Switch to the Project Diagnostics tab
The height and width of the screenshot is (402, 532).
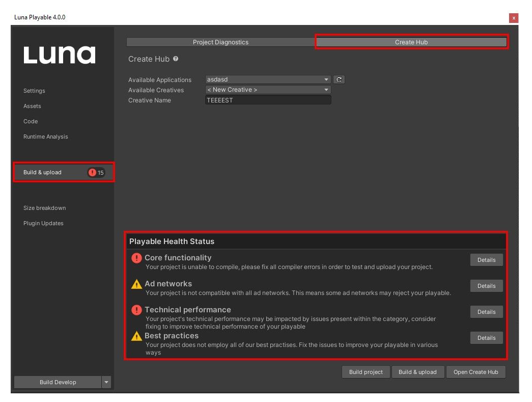tap(220, 42)
